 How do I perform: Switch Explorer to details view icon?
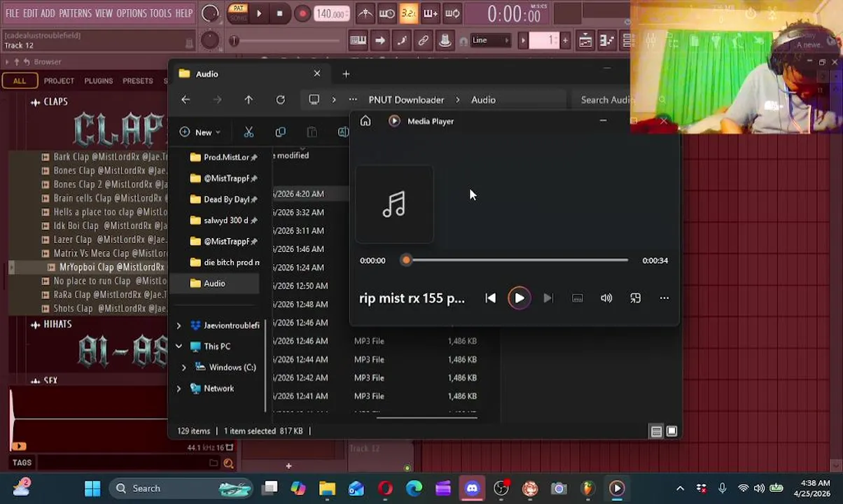pyautogui.click(x=656, y=432)
